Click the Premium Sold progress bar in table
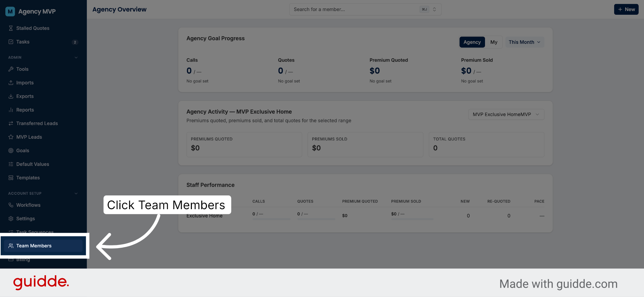The height and width of the screenshot is (297, 644). [x=412, y=219]
